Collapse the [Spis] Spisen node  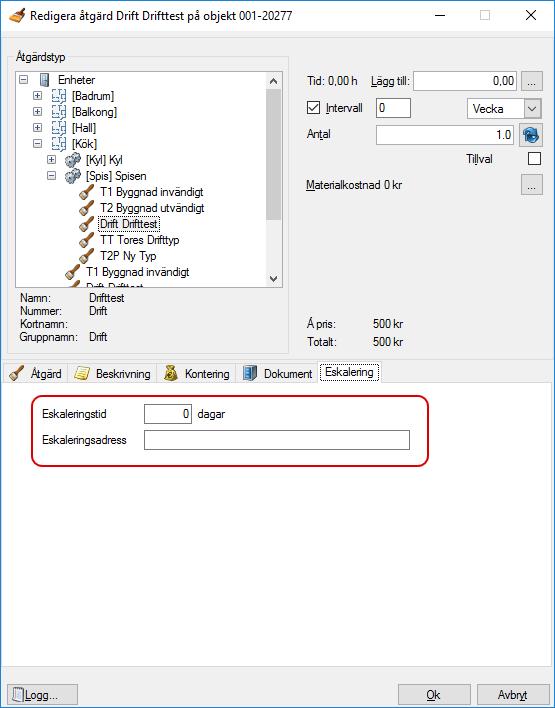[x=51, y=176]
